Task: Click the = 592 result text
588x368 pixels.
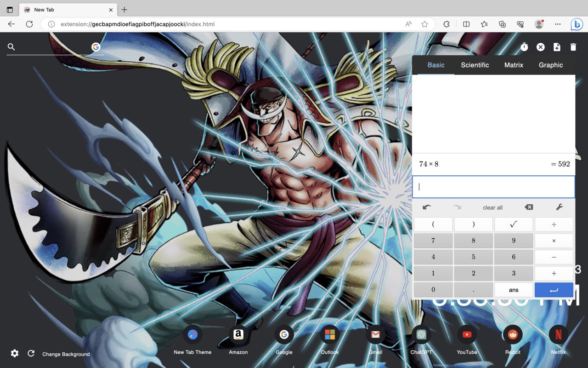Action: pyautogui.click(x=560, y=164)
